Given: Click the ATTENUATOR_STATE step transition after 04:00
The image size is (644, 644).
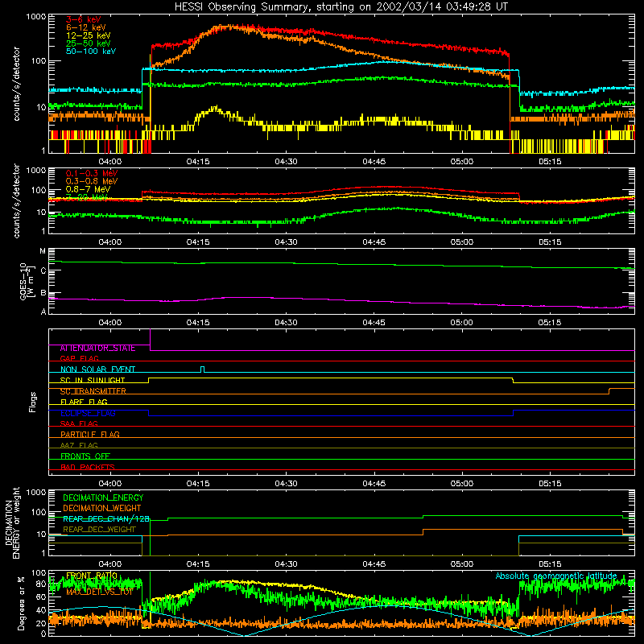Looking at the screenshot, I should [150, 340].
